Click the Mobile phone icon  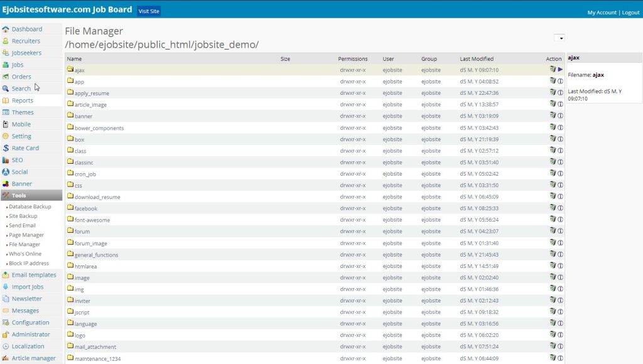pyautogui.click(x=5, y=124)
